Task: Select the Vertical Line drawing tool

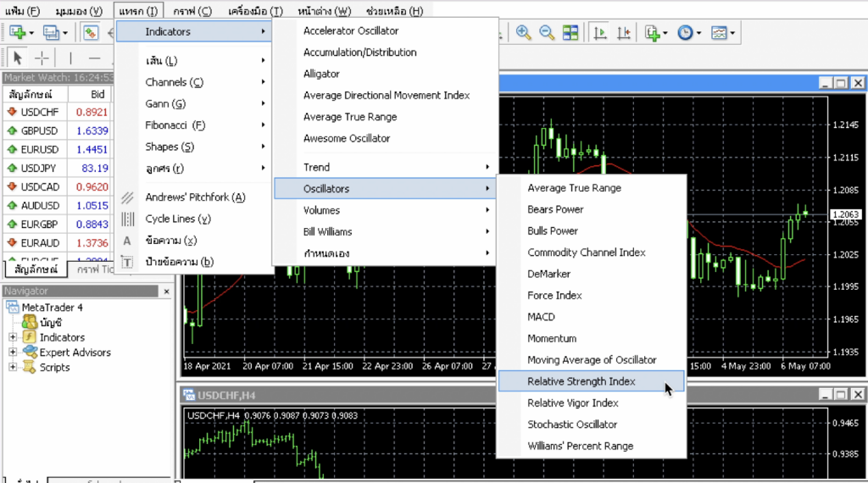Action: tap(70, 58)
